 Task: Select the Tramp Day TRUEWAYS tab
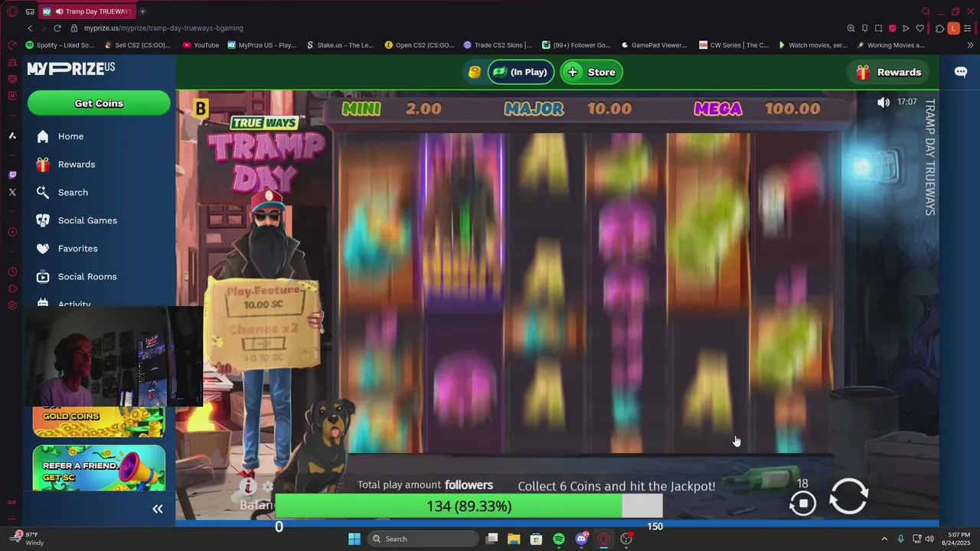pos(87,11)
